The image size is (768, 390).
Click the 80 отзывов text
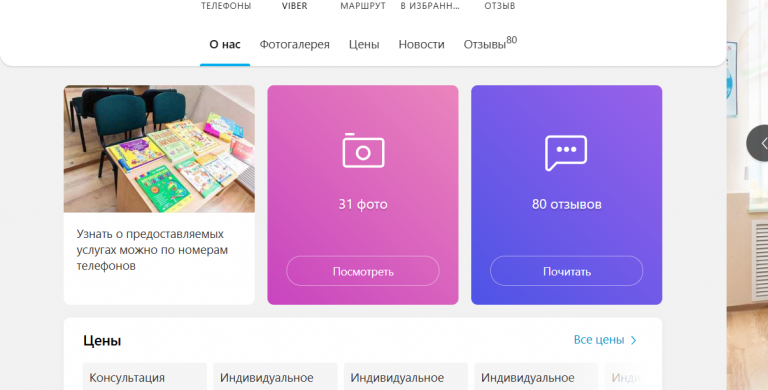(x=567, y=204)
